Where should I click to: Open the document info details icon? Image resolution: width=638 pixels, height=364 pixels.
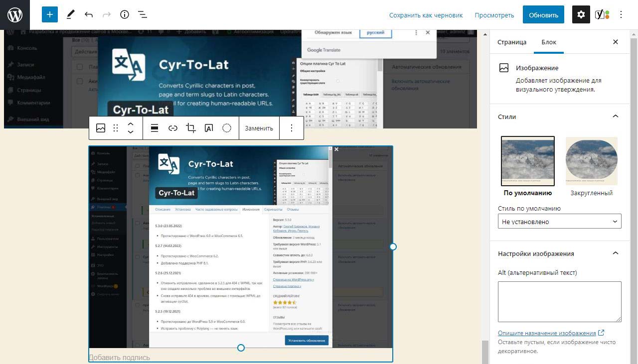pyautogui.click(x=125, y=14)
